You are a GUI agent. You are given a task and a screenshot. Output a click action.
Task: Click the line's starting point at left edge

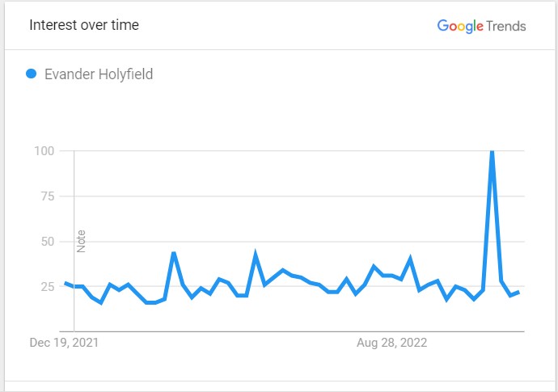tap(66, 283)
